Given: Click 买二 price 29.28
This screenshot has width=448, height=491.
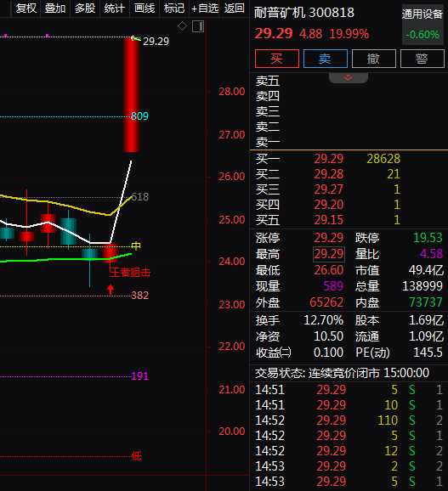Looking at the screenshot, I should 329,174.
